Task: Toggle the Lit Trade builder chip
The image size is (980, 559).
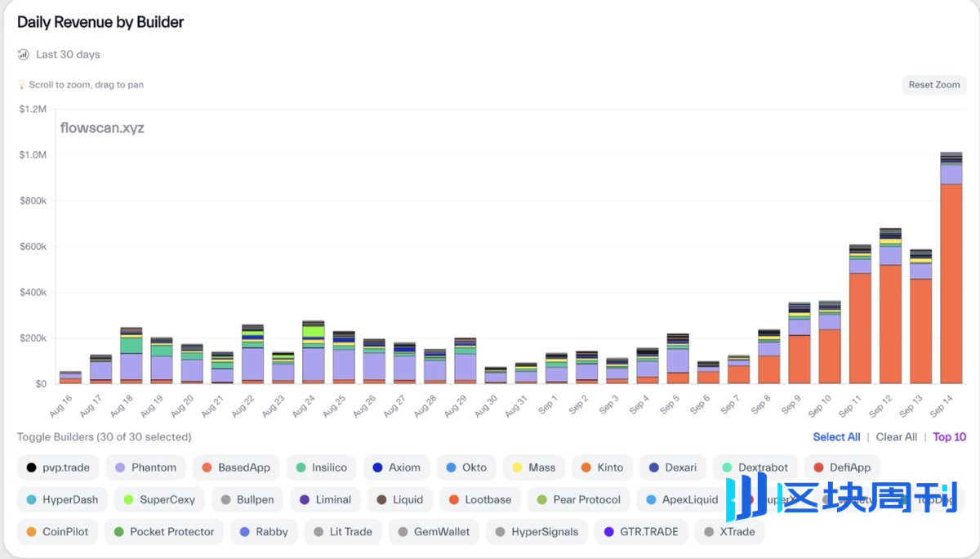Action: point(343,531)
